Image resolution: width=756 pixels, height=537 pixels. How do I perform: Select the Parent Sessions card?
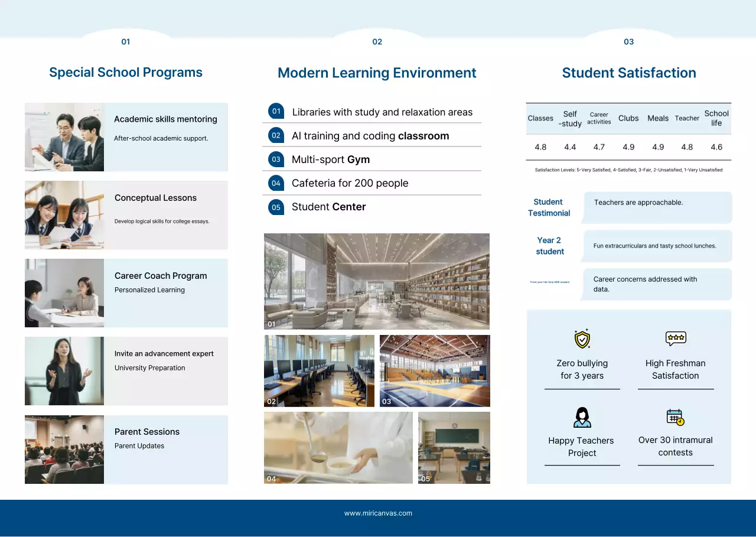pyautogui.click(x=126, y=450)
